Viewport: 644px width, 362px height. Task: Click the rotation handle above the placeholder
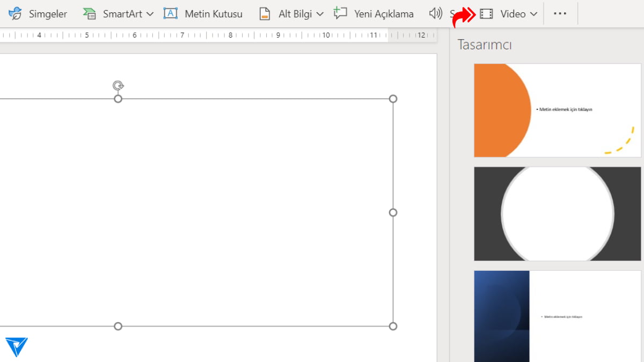point(118,85)
